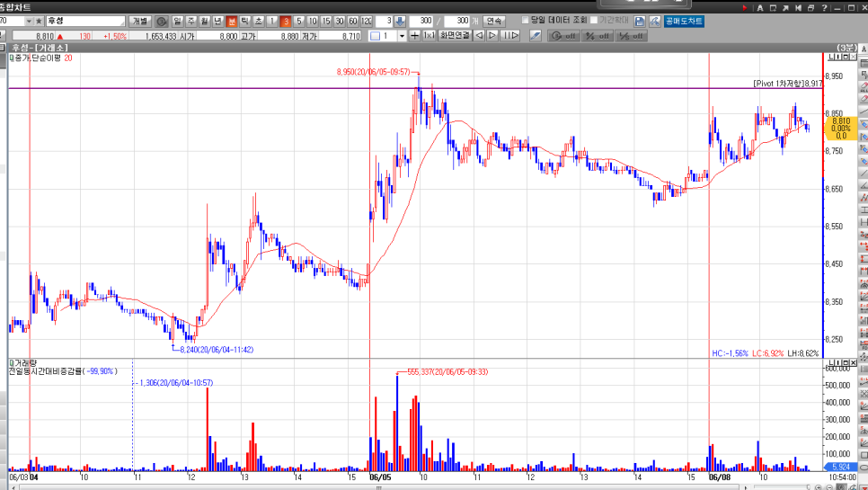
Task: Click the stock name field showing 후성
Action: pos(85,21)
